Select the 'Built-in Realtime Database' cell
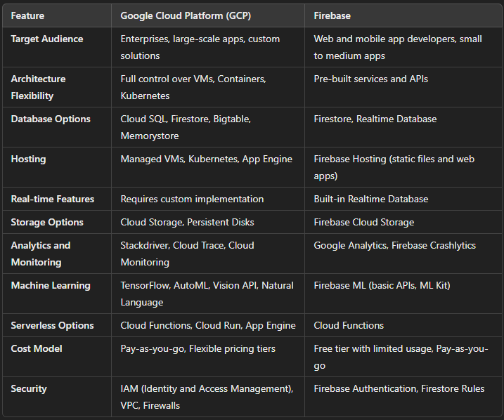Image resolution: width=504 pixels, height=420 pixels. pyautogui.click(x=370, y=199)
